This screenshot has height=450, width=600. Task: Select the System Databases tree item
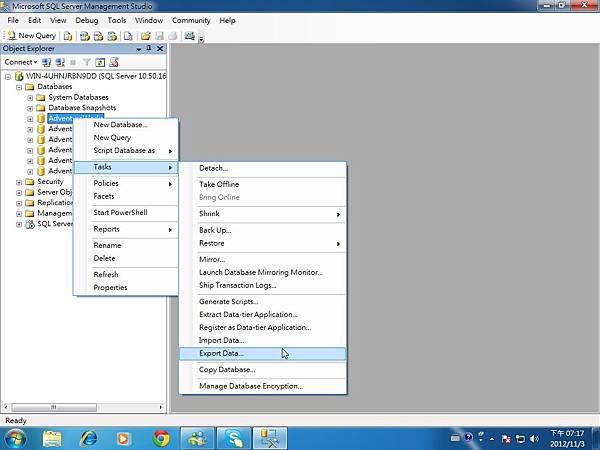(78, 97)
